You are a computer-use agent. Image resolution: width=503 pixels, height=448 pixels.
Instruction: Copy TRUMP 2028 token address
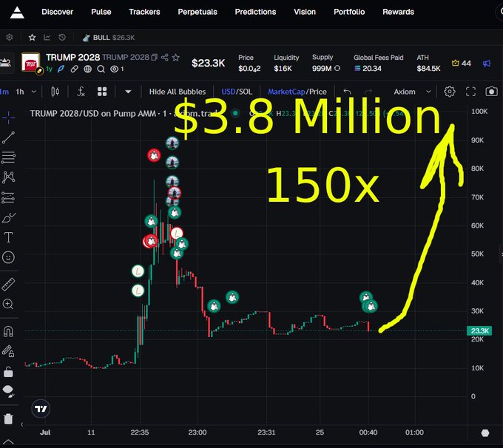coord(155,58)
